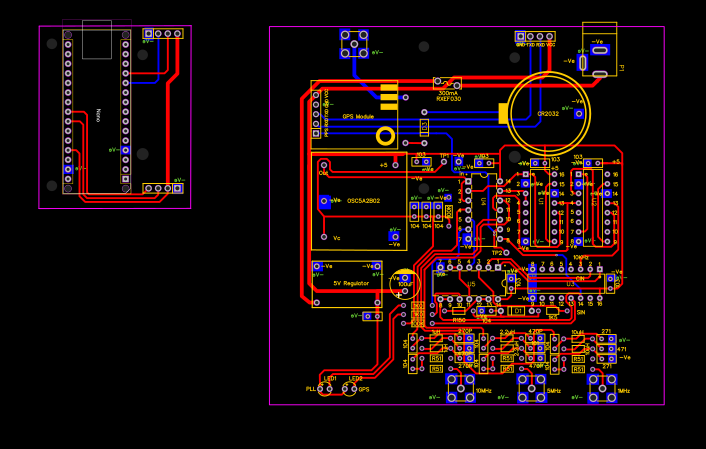Select the 10uH inductor label
Screen dimensions: 706x449
point(578,332)
